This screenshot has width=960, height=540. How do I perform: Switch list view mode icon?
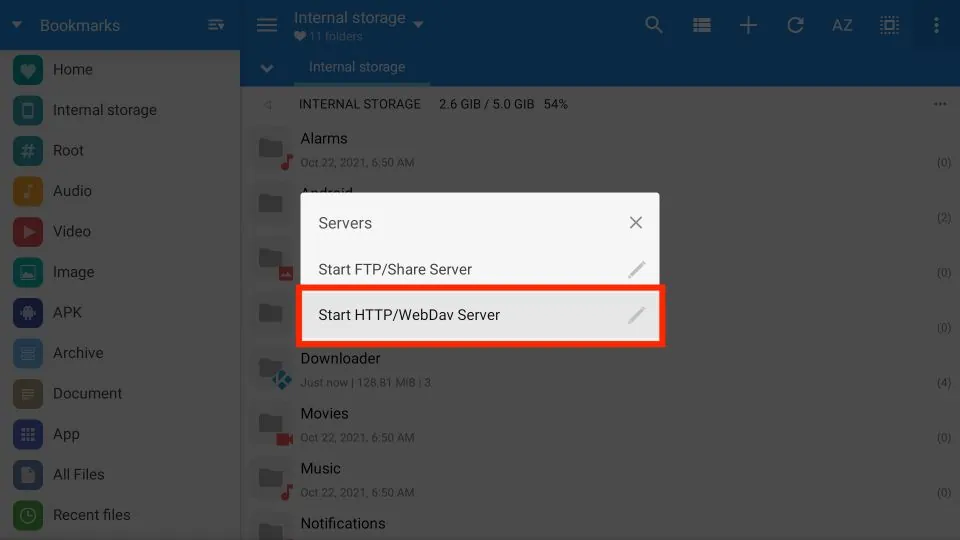(x=702, y=25)
